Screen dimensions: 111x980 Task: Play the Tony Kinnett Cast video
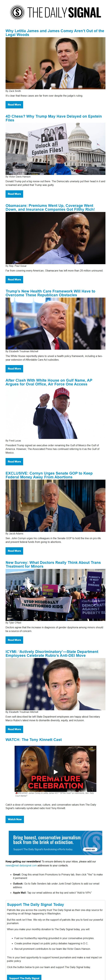[55, 768]
